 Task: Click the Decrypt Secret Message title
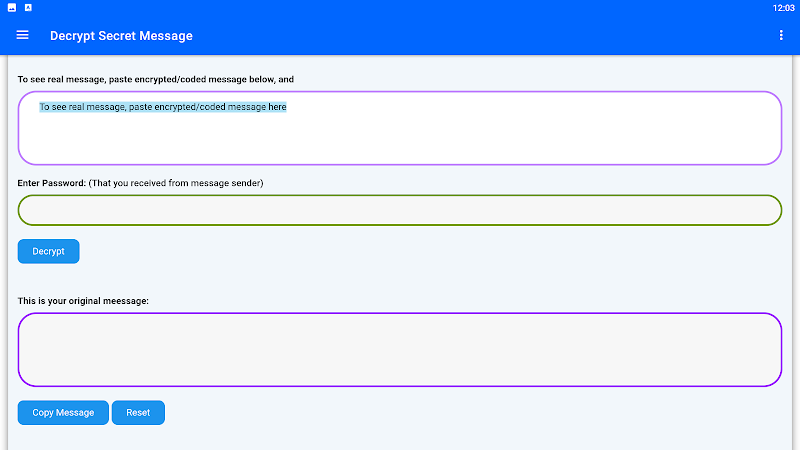point(121,36)
